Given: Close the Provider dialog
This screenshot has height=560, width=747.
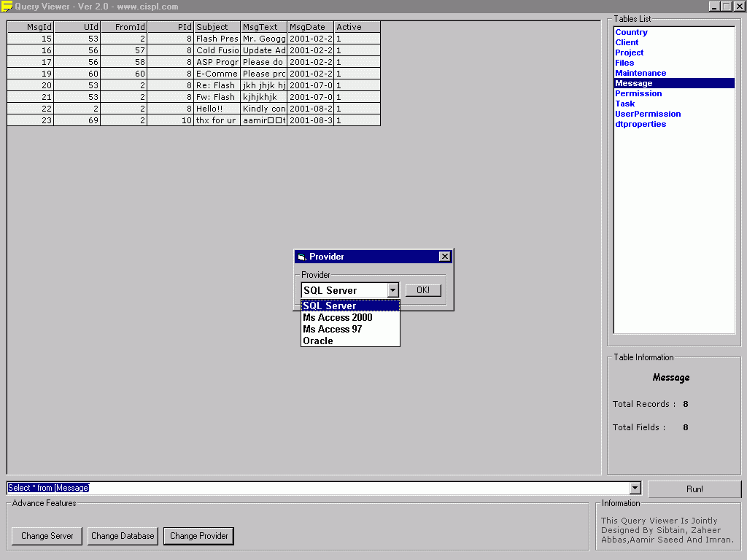Looking at the screenshot, I should 444,257.
